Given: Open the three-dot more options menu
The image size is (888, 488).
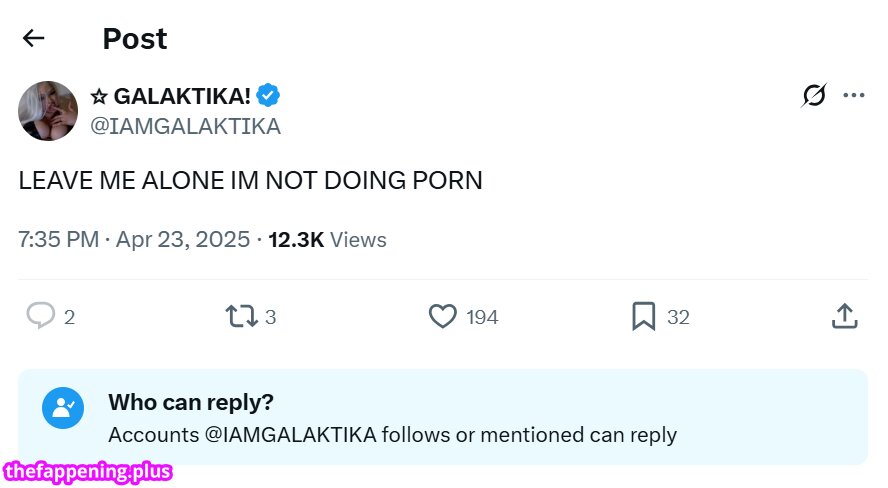Looking at the screenshot, I should tap(853, 96).
